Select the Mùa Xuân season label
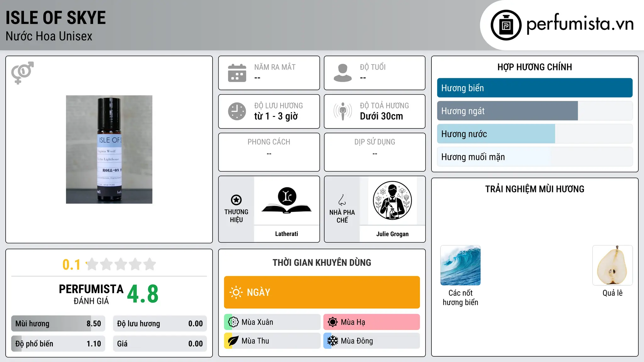The width and height of the screenshot is (644, 362). coord(257,322)
